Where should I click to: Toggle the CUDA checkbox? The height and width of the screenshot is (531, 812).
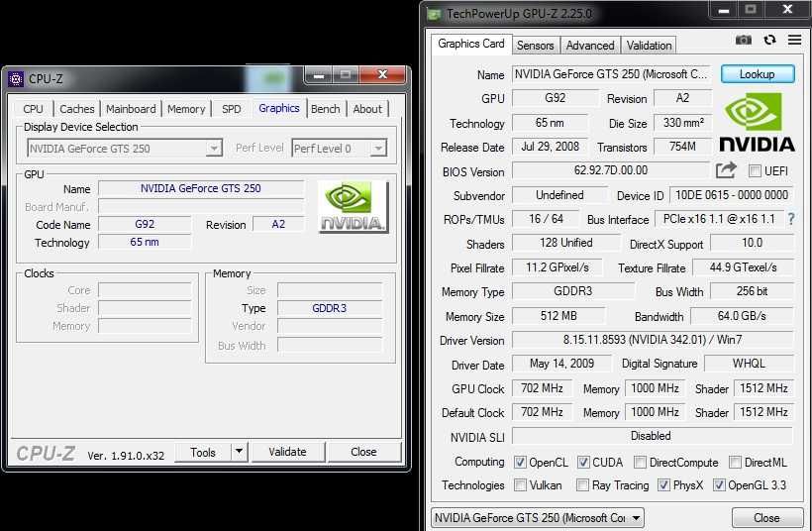pos(583,462)
